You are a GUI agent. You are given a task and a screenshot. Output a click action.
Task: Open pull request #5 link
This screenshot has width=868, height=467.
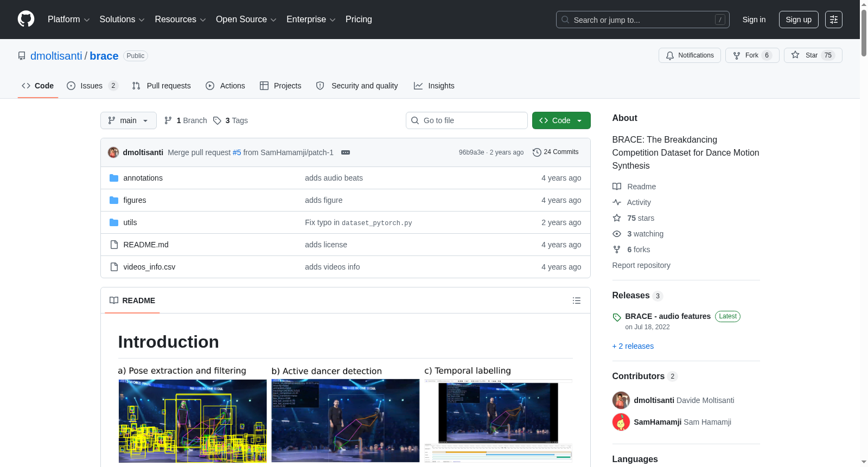tap(237, 152)
